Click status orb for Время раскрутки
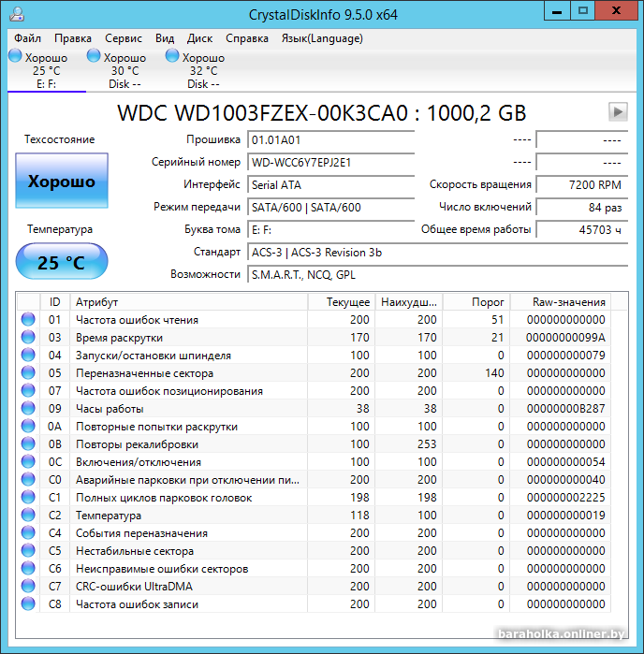Viewport: 644px width, 654px height. 28,337
